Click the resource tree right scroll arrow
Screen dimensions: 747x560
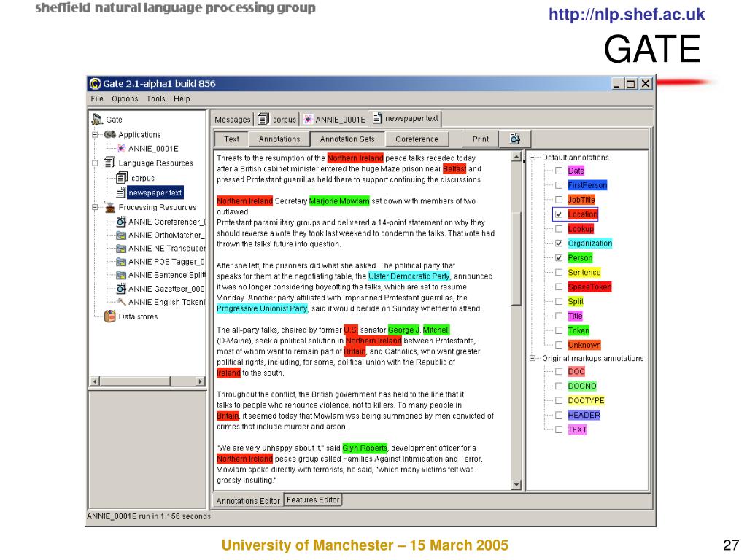pyautogui.click(x=201, y=381)
